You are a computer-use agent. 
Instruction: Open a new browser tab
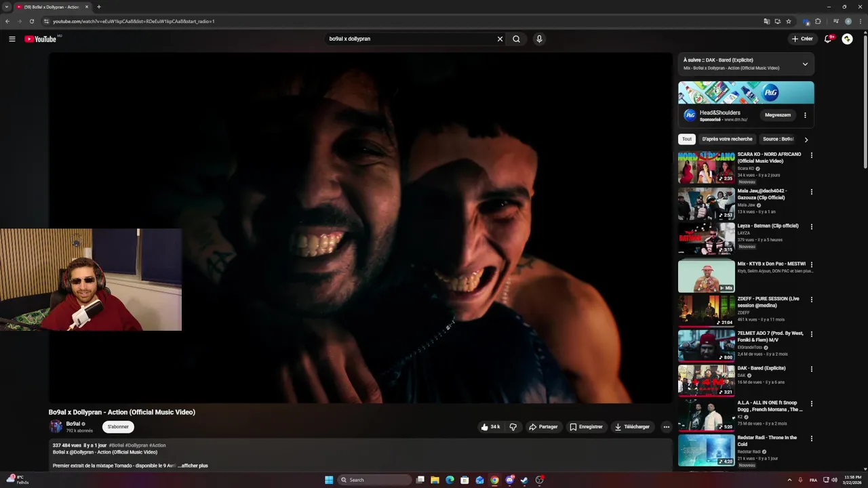pyautogui.click(x=99, y=7)
